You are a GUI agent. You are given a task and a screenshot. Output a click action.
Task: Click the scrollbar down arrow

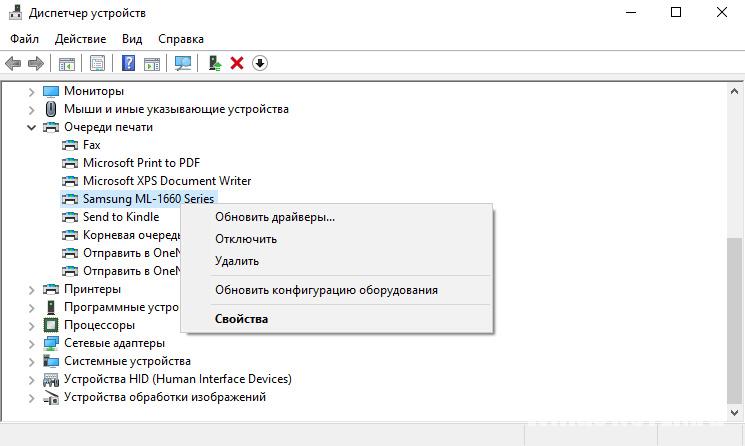[735, 412]
